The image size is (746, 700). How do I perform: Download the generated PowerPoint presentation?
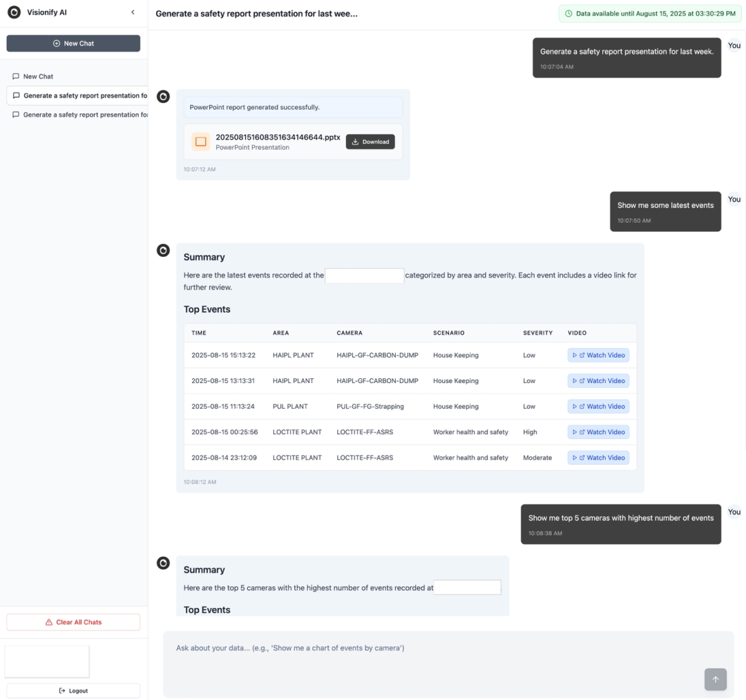click(370, 141)
